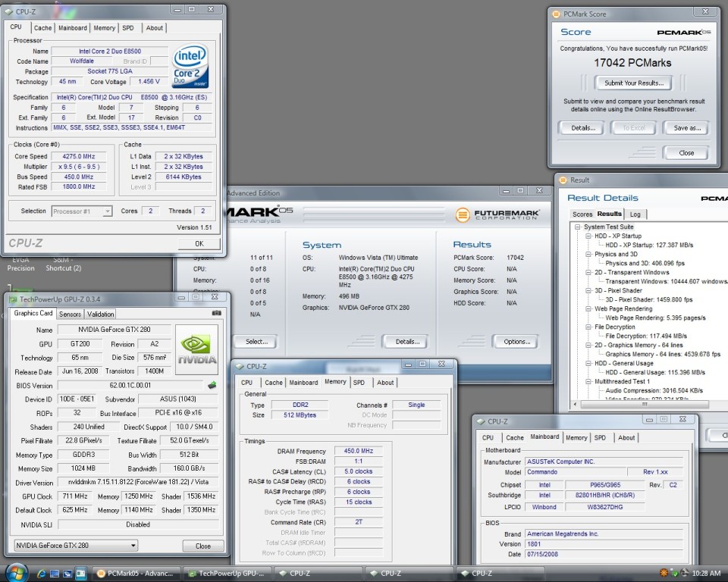This screenshot has height=582, width=728.
Task: Click the BIOS Version 62.00.1C.00.01 field
Action: [130, 385]
